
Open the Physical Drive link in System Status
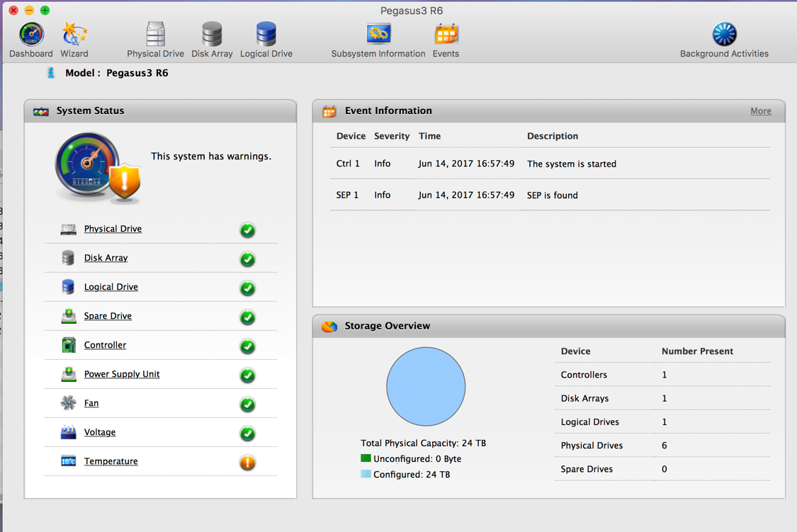click(x=113, y=229)
